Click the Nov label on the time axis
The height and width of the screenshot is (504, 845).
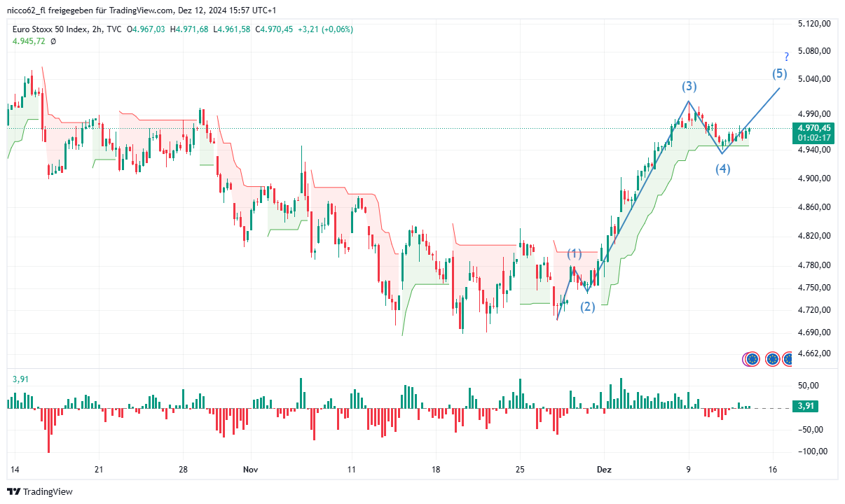coord(250,470)
